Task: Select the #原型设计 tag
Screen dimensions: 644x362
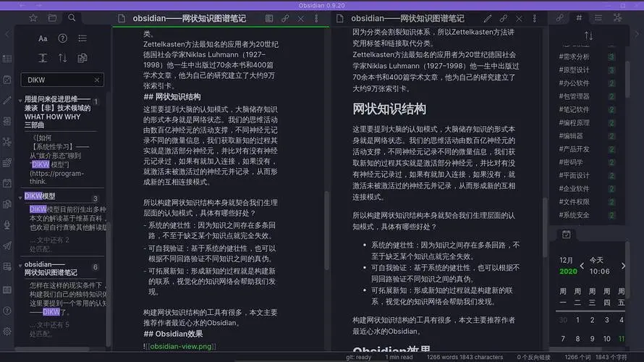Action: pos(575,70)
